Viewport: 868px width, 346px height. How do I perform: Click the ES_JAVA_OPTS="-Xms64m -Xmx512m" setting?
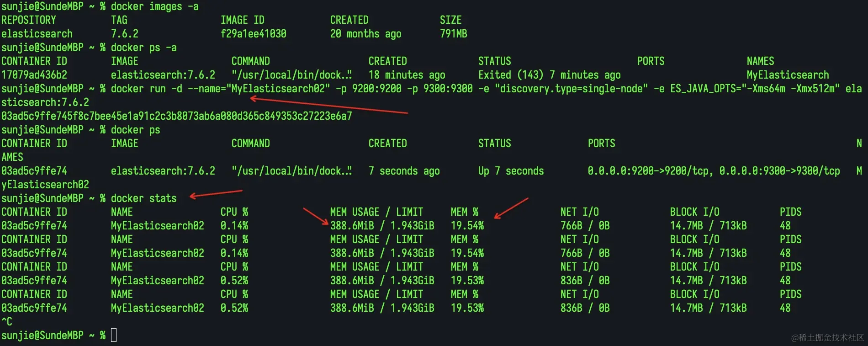coord(755,89)
